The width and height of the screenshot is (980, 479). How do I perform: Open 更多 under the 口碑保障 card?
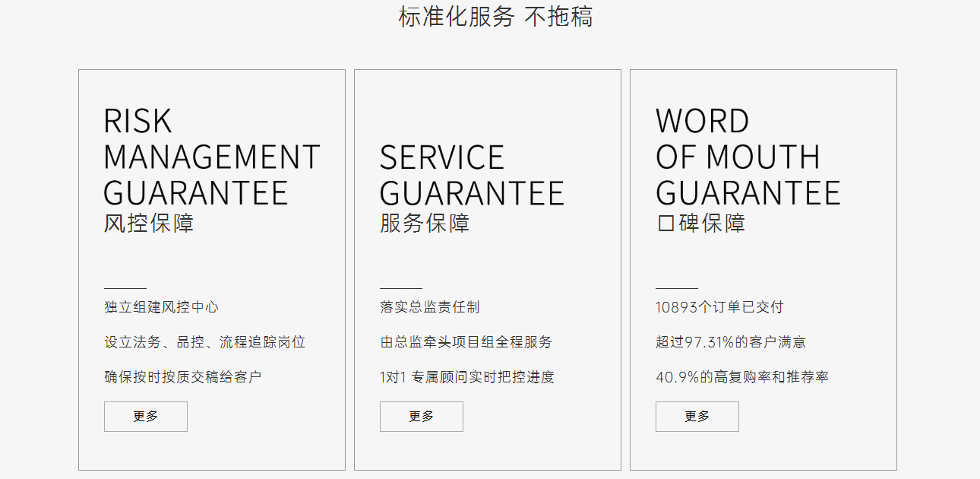[697, 417]
